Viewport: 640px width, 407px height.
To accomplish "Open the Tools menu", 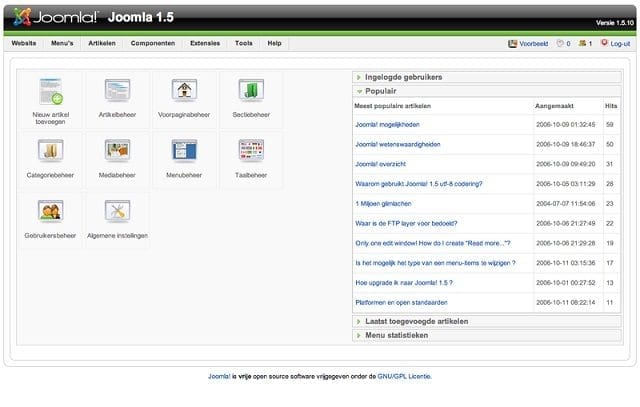I will [x=244, y=43].
